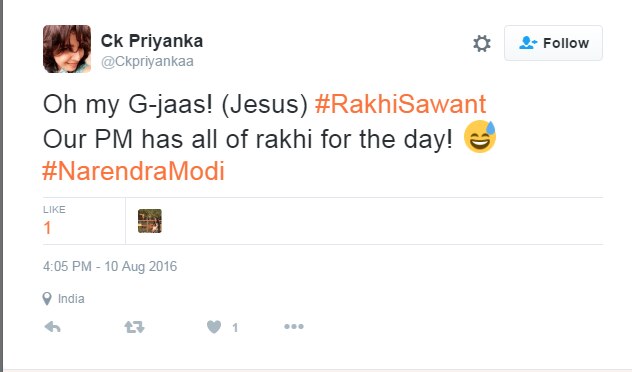Open the India location link
The height and width of the screenshot is (372, 632).
71,299
